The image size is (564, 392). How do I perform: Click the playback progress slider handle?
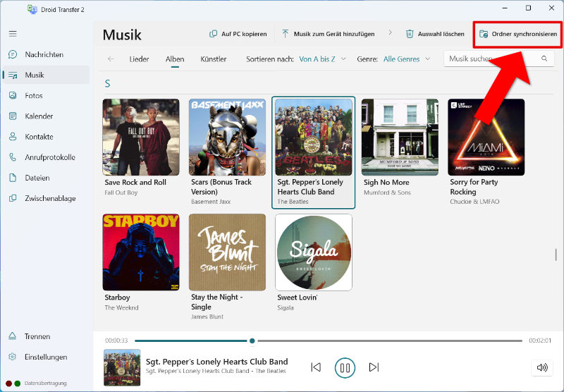[252, 341]
